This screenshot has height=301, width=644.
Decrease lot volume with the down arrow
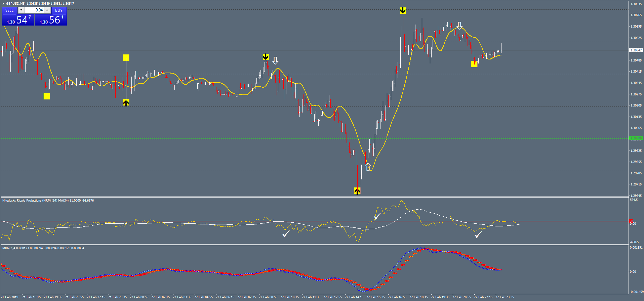pyautogui.click(x=21, y=10)
